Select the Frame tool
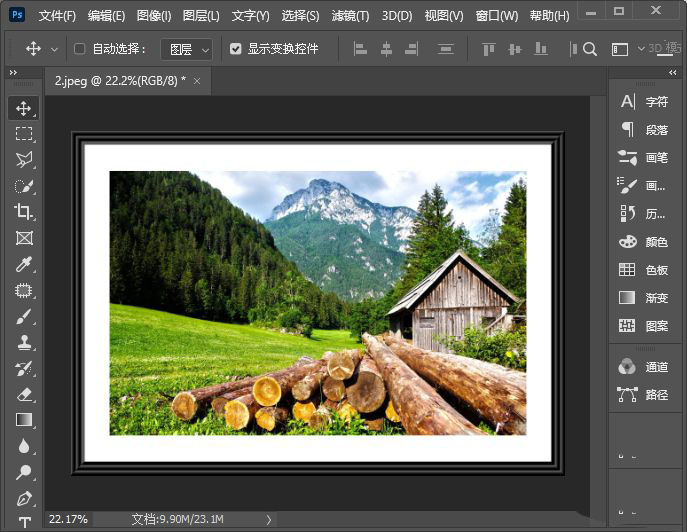687x532 pixels. (24, 238)
